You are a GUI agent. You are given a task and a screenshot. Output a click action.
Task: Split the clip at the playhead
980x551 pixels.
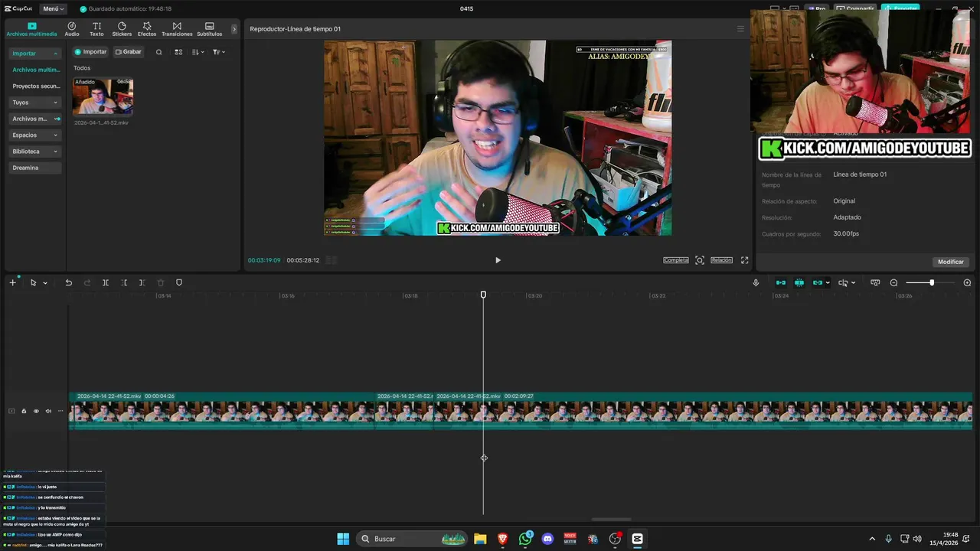[106, 282]
